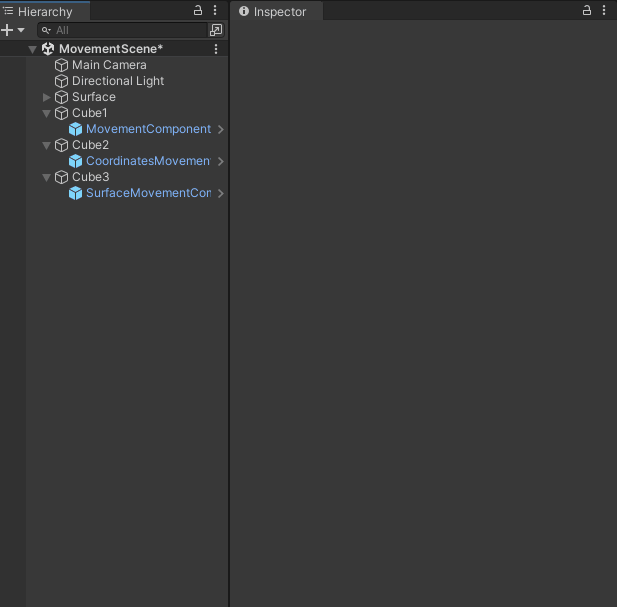Image resolution: width=617 pixels, height=607 pixels.
Task: Focus the Hierarchy search field
Action: coord(122,30)
